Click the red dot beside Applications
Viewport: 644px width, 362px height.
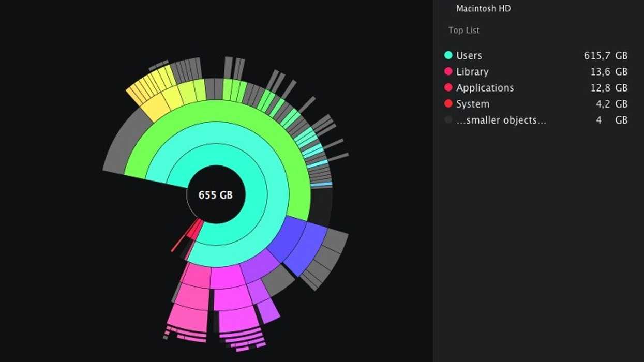448,87
